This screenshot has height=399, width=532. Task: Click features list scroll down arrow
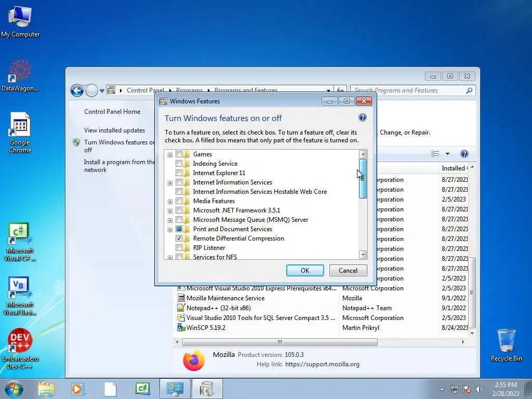pyautogui.click(x=363, y=255)
